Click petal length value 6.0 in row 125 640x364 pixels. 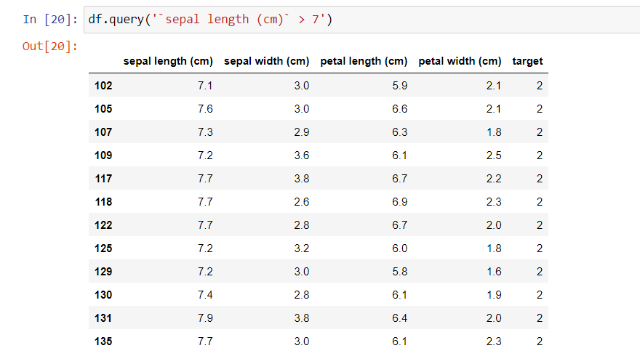(399, 248)
